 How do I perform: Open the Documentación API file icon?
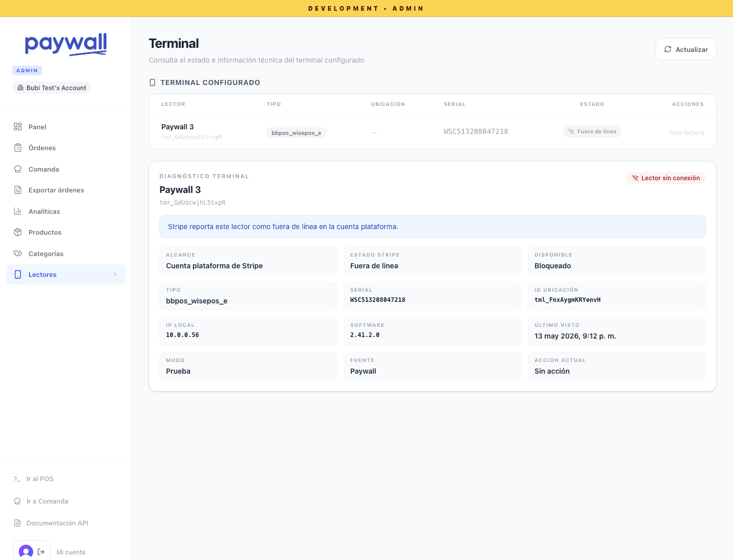(17, 523)
